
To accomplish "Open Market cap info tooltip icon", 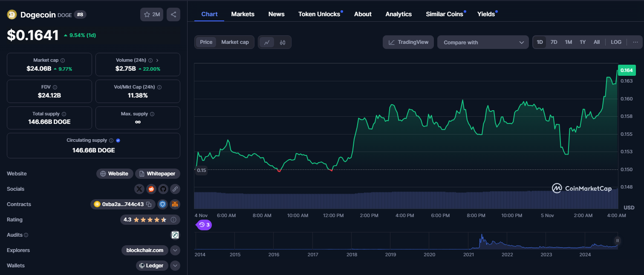I will tap(63, 60).
